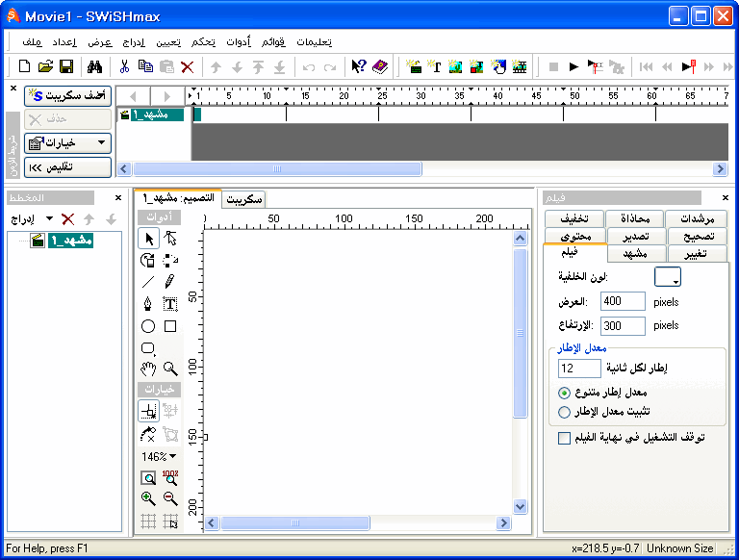Select the rectangle tool
Screen dimensions: 739x560
coord(170,326)
